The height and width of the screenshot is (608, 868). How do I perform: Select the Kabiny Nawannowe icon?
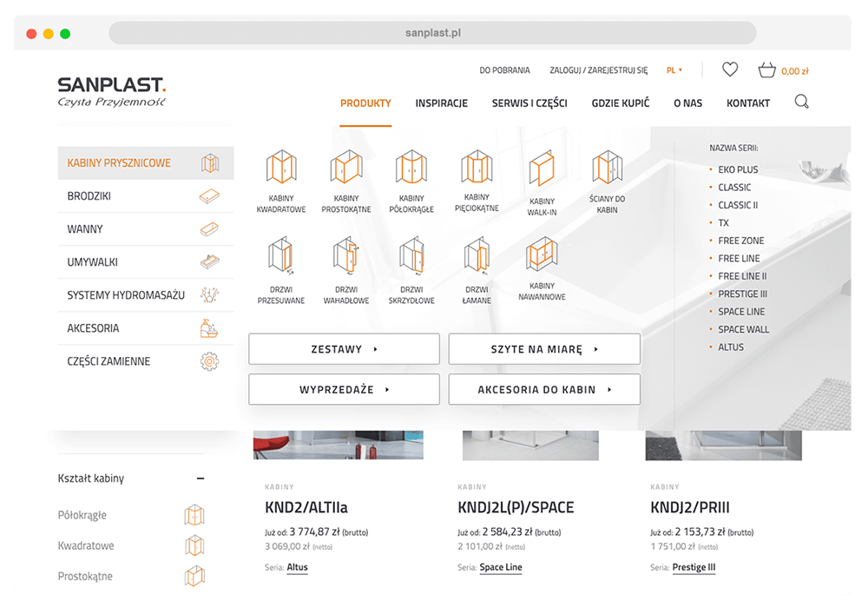[x=542, y=254]
